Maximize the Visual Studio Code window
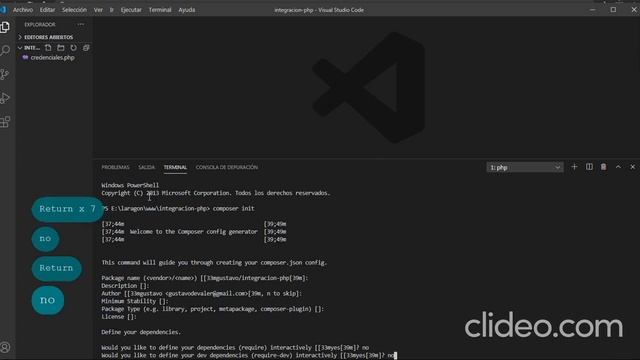The width and height of the screenshot is (640, 360). [x=613, y=10]
